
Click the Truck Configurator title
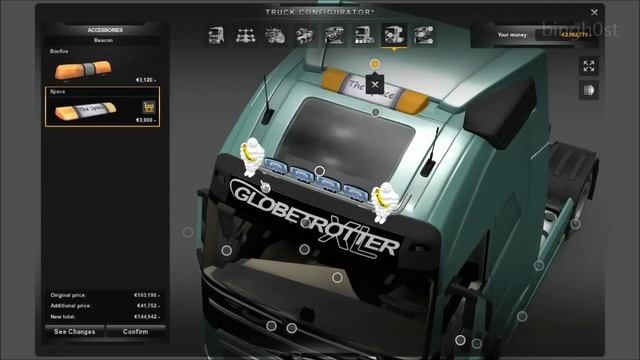point(320,12)
